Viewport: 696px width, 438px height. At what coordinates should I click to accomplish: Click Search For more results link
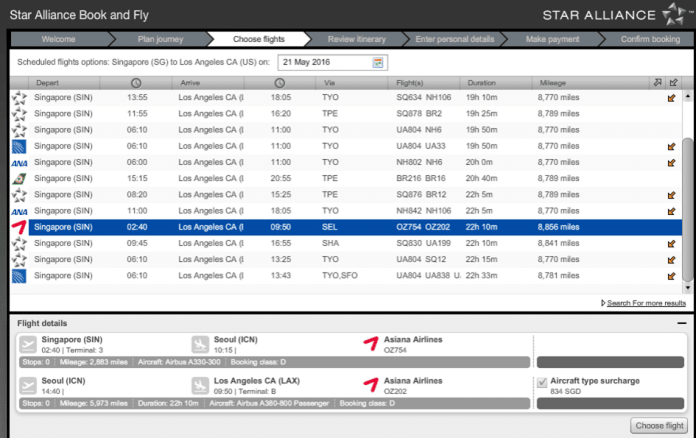click(646, 303)
